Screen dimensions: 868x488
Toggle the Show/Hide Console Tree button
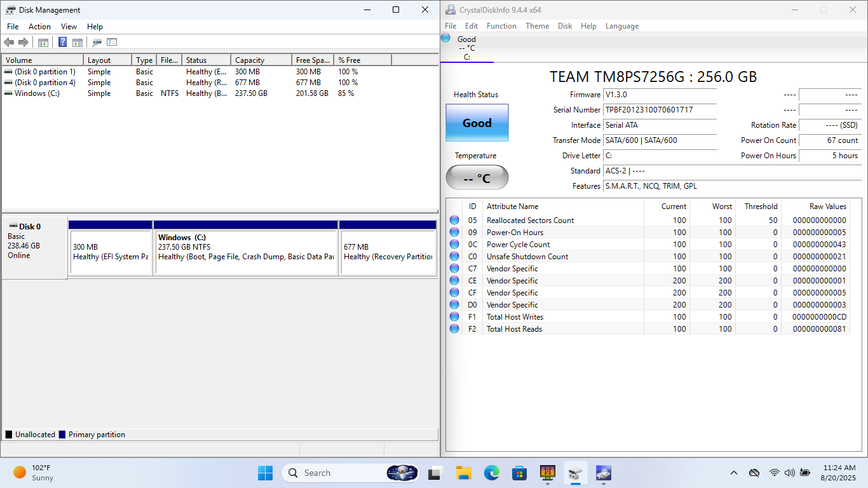tap(43, 43)
